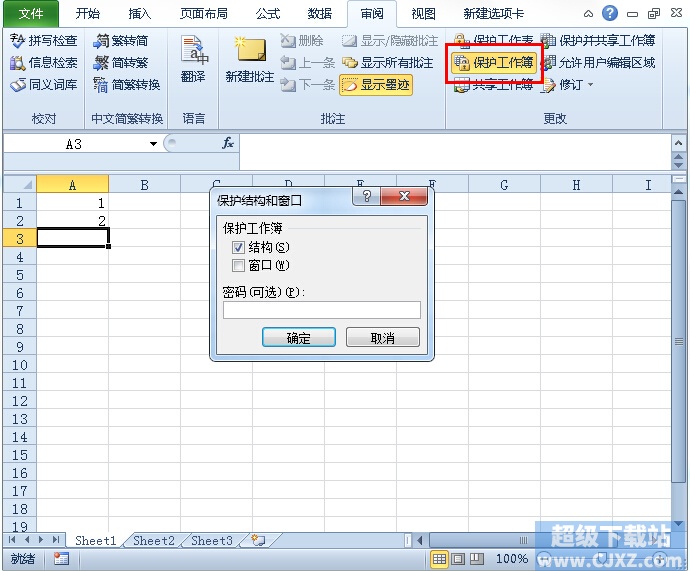Jump to the last sheet tab arrow
The width and height of the screenshot is (690, 571).
56,540
